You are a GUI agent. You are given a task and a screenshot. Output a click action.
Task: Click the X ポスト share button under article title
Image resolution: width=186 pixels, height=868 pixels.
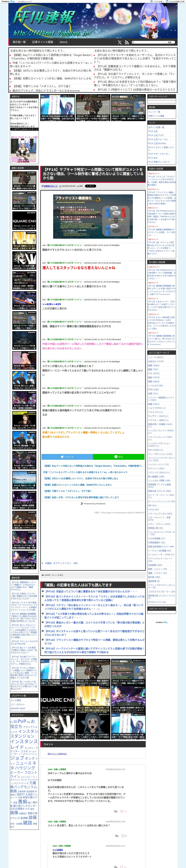click(91, 186)
